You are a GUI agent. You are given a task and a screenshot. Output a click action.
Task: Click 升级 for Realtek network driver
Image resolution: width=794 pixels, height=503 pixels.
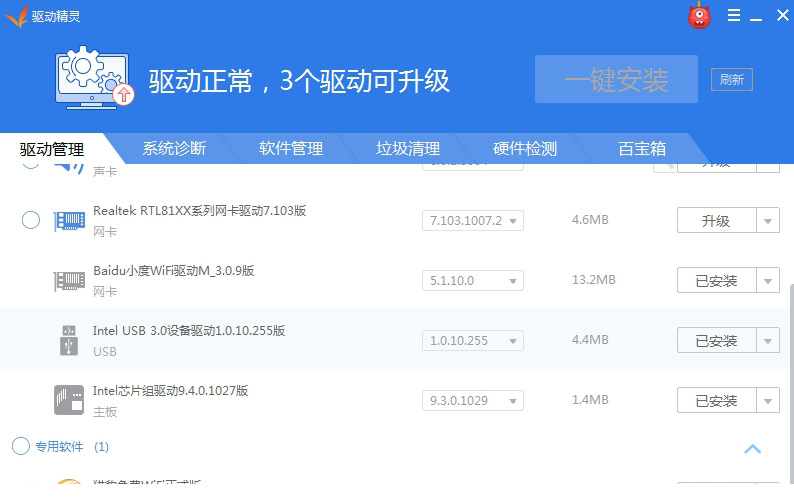click(x=717, y=220)
